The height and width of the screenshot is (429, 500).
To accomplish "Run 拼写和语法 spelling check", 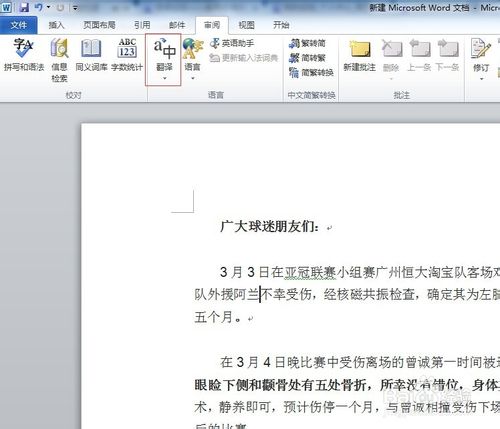I will click(24, 55).
